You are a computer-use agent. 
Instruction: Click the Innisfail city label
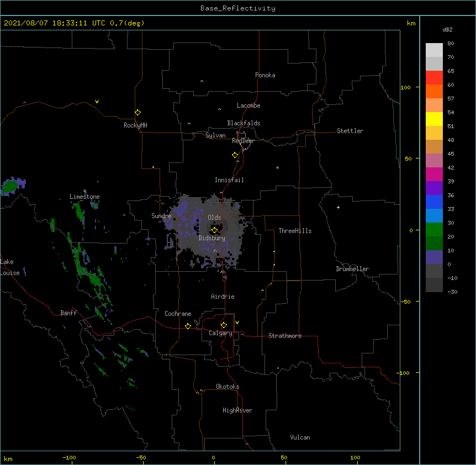click(229, 180)
